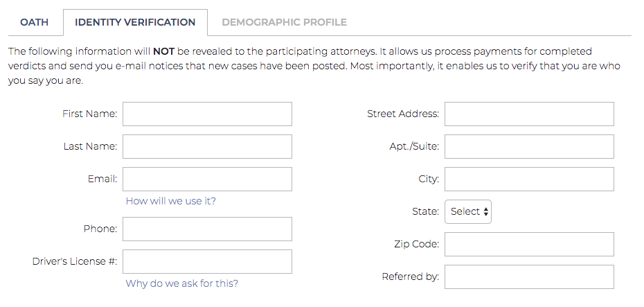
Task: Click the State label text
Action: (x=425, y=211)
